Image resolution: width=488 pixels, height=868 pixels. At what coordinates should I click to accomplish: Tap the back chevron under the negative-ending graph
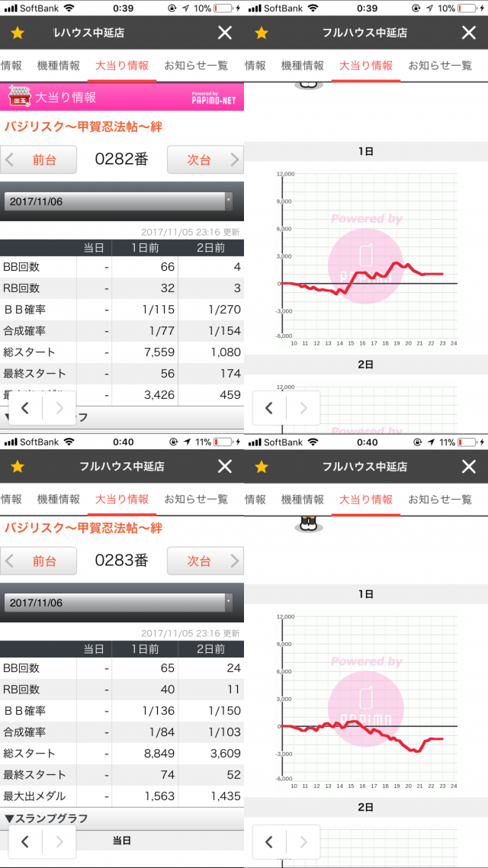(x=268, y=842)
